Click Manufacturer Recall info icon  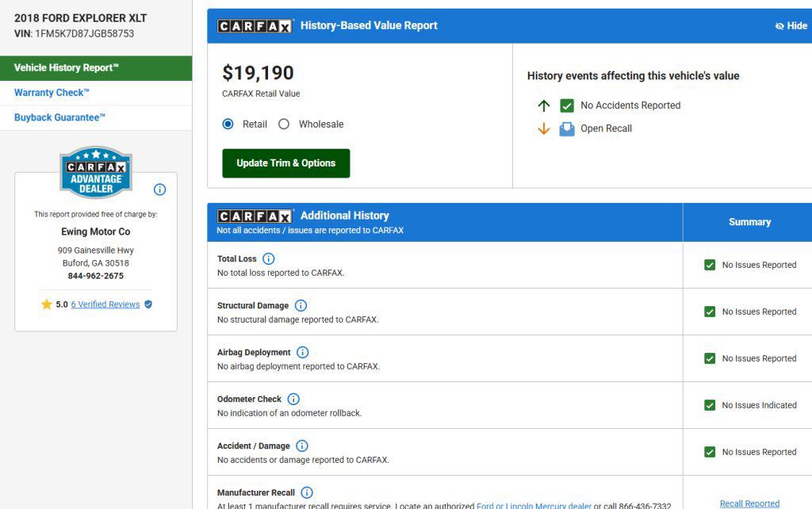pyautogui.click(x=307, y=492)
